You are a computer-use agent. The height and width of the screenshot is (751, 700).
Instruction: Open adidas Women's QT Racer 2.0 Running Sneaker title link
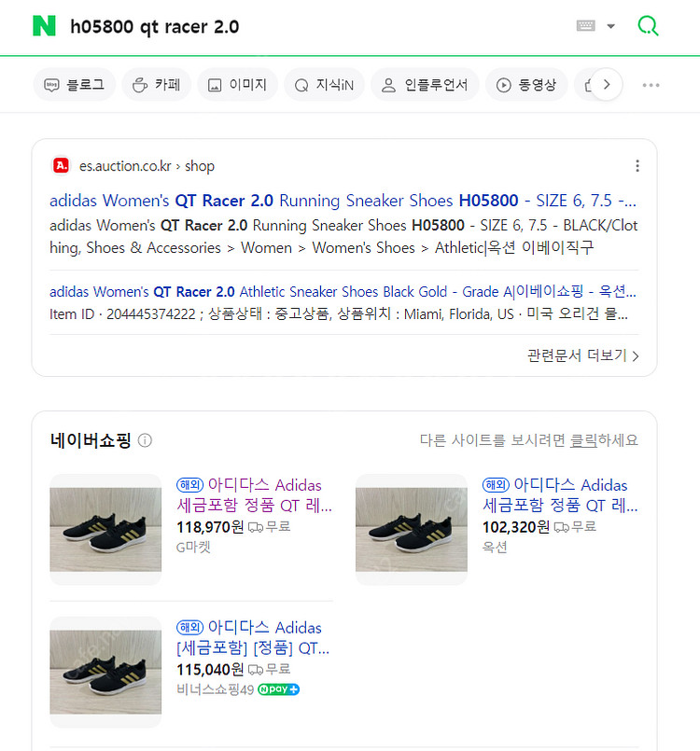point(343,201)
